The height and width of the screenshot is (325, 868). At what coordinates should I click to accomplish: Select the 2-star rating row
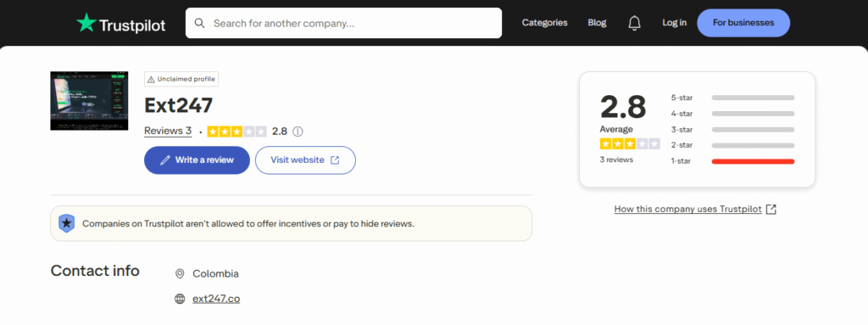point(732,145)
